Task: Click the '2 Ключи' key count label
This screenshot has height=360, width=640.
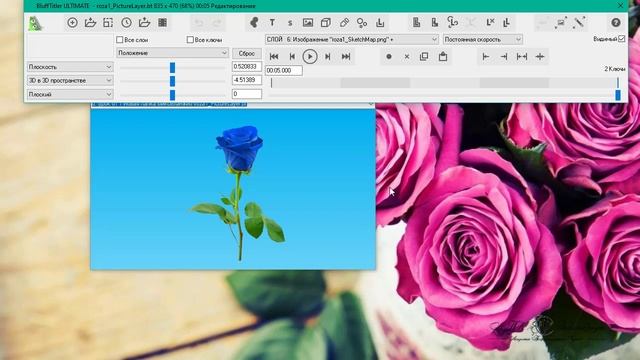Action: tap(615, 69)
